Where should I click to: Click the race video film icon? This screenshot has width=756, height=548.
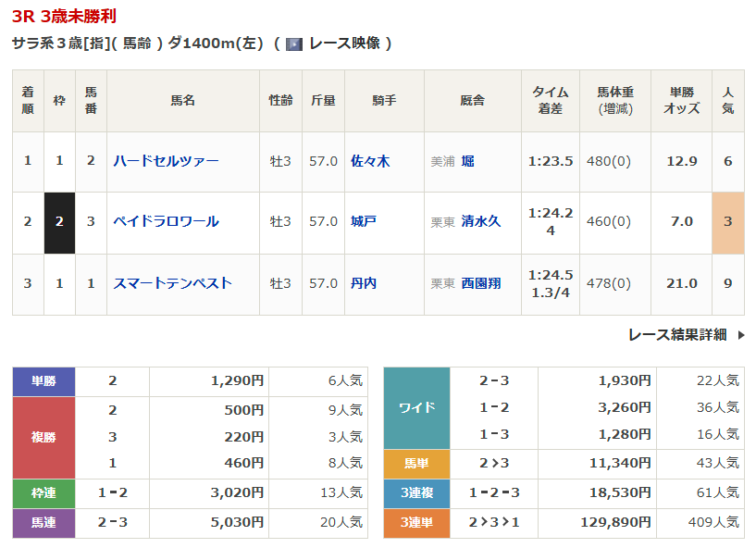(x=294, y=44)
